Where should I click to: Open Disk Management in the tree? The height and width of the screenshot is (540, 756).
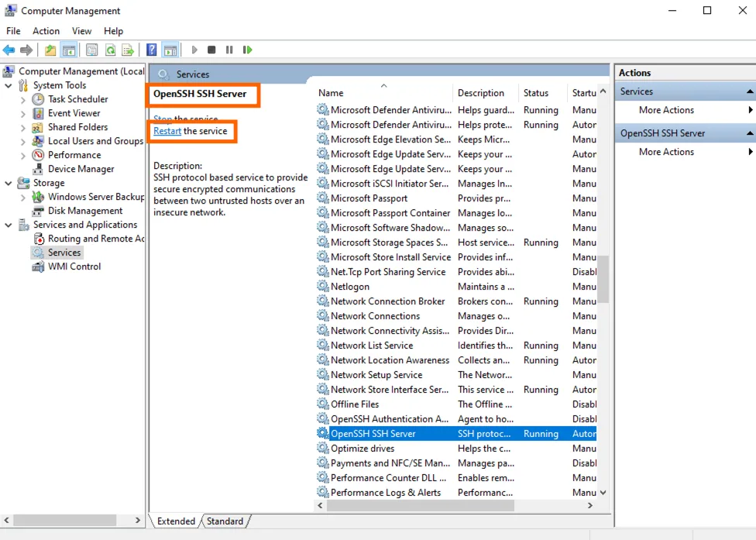tap(85, 211)
